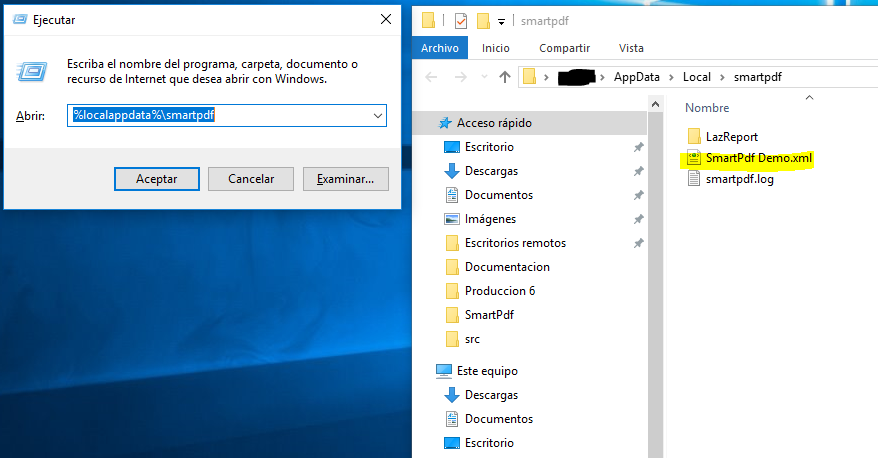Click the Examinar... button
Image resolution: width=878 pixels, height=458 pixels.
pyautogui.click(x=345, y=179)
